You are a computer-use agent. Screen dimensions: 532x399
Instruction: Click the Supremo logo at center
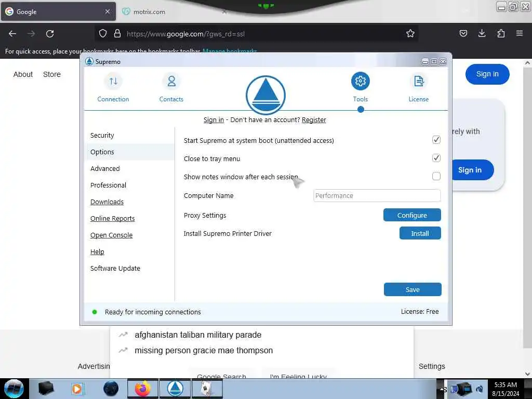pos(265,96)
